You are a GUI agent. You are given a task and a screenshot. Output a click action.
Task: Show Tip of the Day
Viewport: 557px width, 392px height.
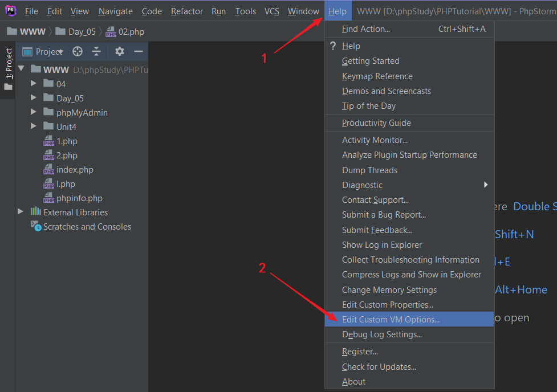tap(409, 106)
